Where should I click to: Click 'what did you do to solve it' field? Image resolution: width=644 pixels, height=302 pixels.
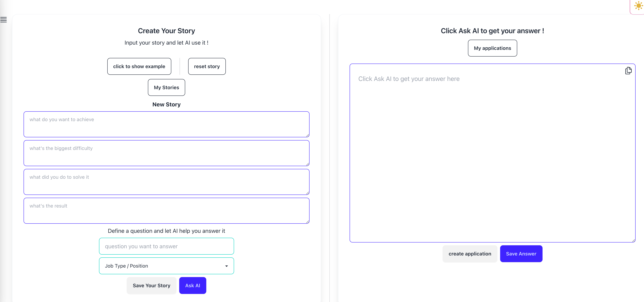pyautogui.click(x=166, y=181)
